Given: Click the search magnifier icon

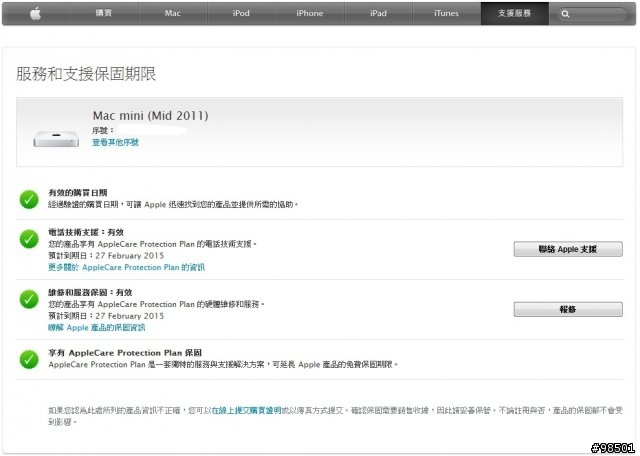Looking at the screenshot, I should click(565, 14).
